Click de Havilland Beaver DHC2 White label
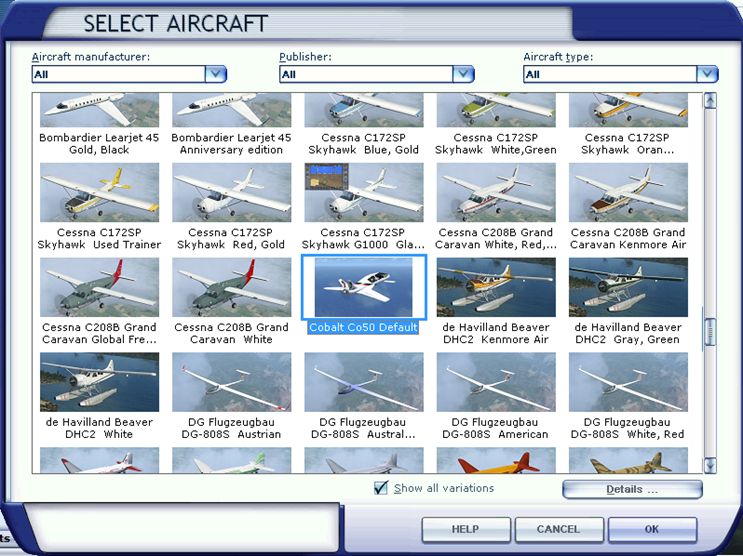 pyautogui.click(x=100, y=428)
